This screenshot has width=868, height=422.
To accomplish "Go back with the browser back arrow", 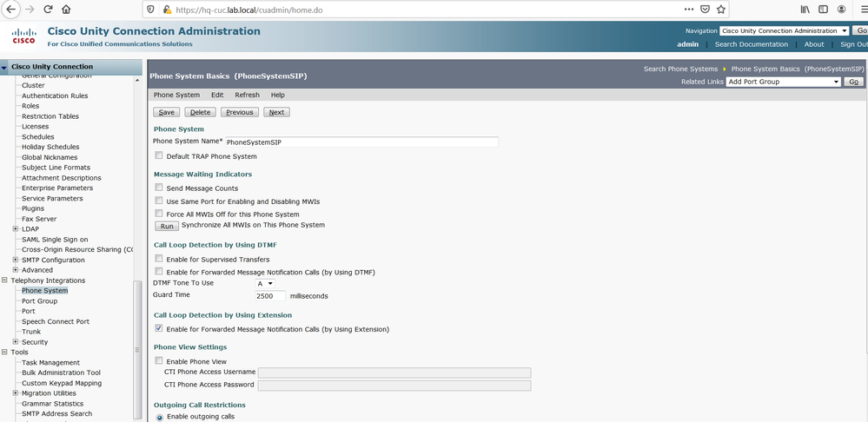I will [x=10, y=10].
